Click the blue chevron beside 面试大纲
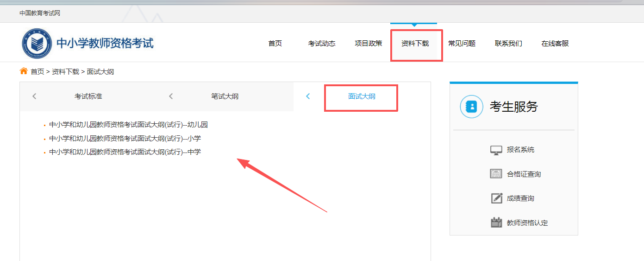 (x=308, y=96)
